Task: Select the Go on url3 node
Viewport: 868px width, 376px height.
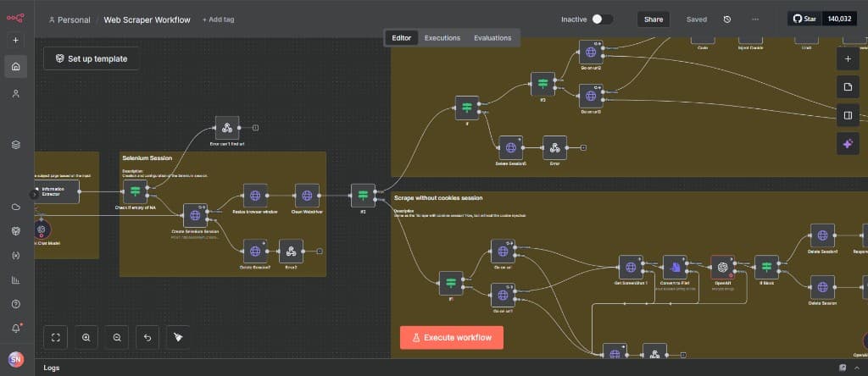Action: pyautogui.click(x=591, y=96)
